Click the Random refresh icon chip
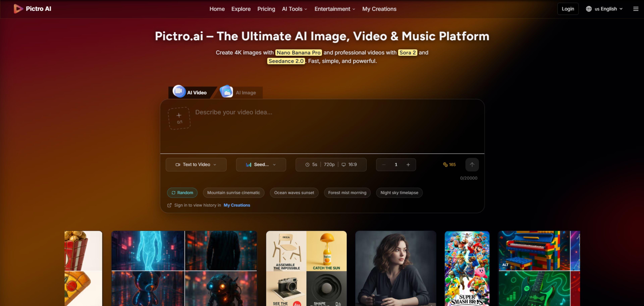Image resolution: width=644 pixels, height=306 pixels. (x=182, y=193)
